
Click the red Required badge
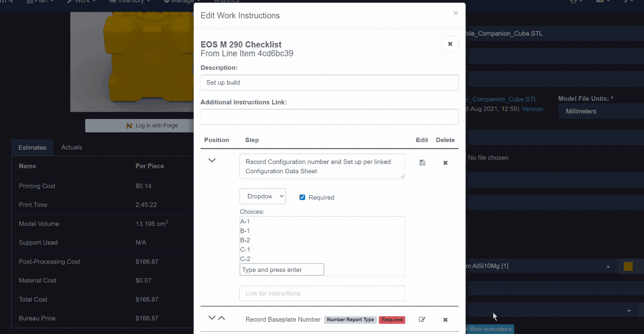pyautogui.click(x=392, y=320)
